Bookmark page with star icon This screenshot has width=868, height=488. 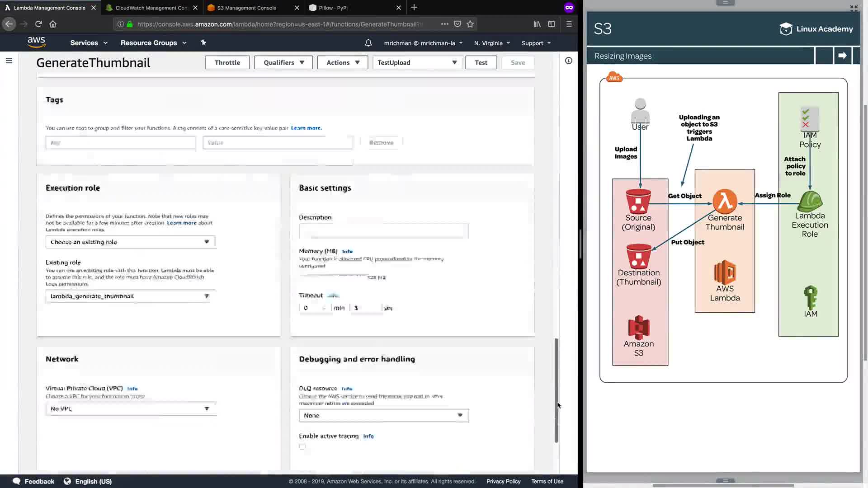click(x=470, y=24)
